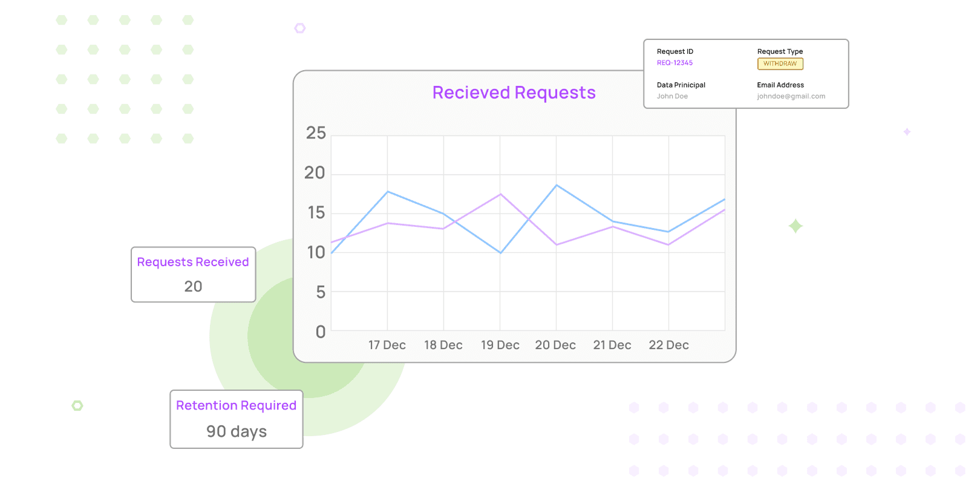Viewport: 980px width, 490px height.
Task: Select the 17 Dec axis label
Action: 387,345
